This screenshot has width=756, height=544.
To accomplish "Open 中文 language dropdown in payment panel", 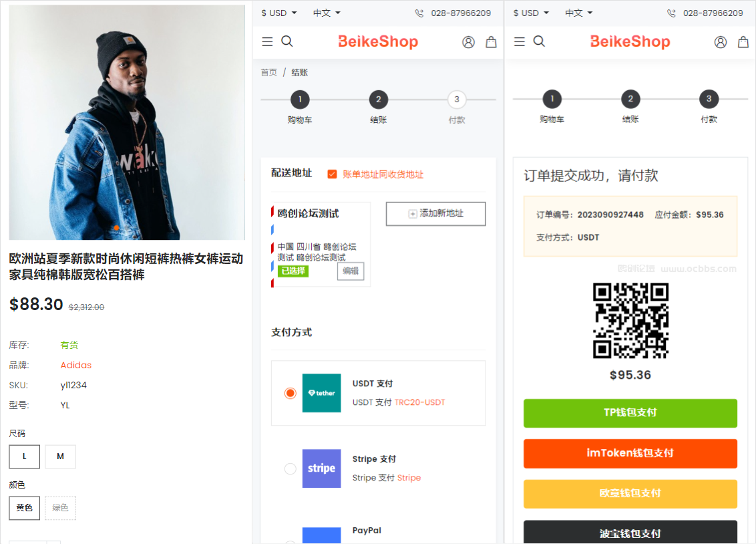I will point(579,13).
